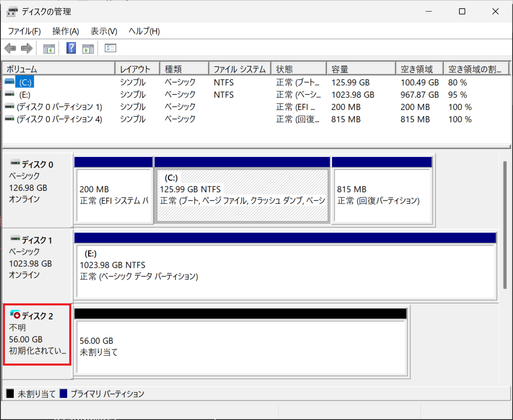The height and width of the screenshot is (420, 513).
Task: Sort by the ボリューム column header
Action: [x=59, y=69]
